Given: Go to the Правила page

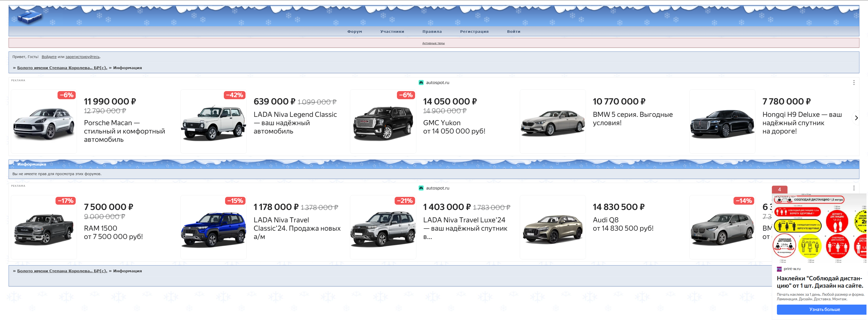Looking at the screenshot, I should pos(432,32).
